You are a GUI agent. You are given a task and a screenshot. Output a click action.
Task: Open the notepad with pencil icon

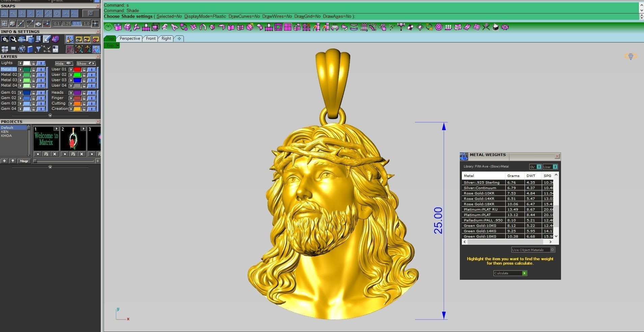(47, 39)
